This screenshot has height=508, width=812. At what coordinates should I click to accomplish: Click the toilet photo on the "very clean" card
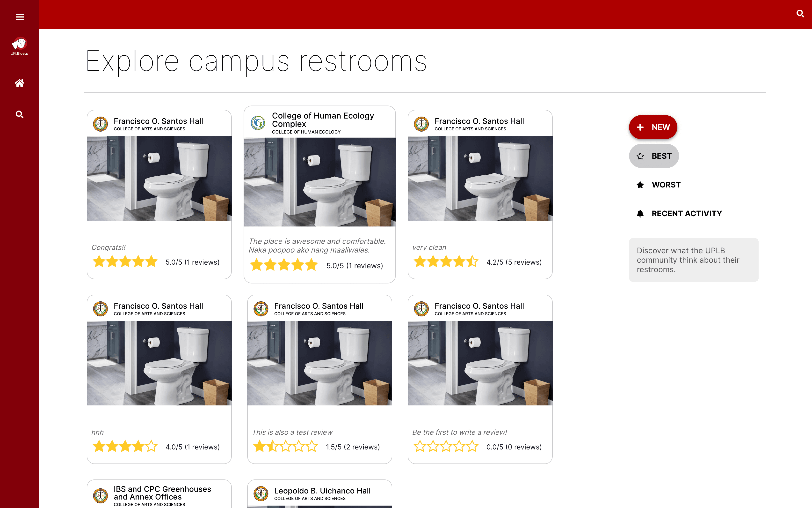click(x=480, y=179)
